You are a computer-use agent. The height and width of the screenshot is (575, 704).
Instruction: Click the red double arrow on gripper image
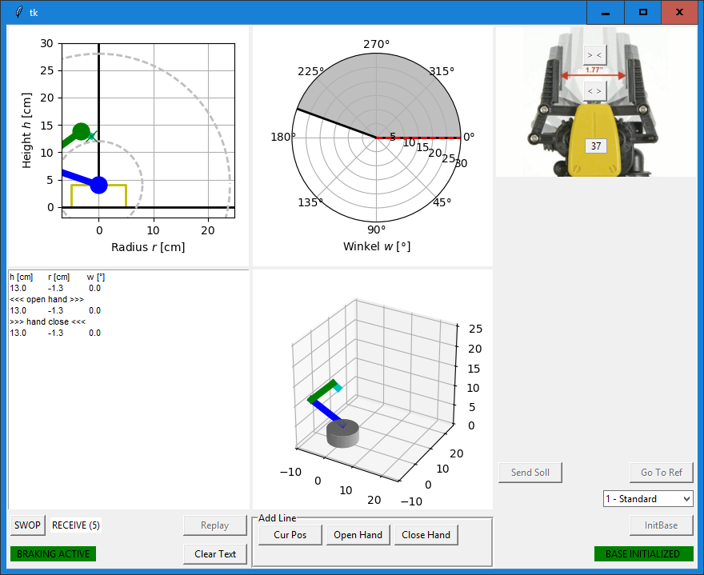594,75
